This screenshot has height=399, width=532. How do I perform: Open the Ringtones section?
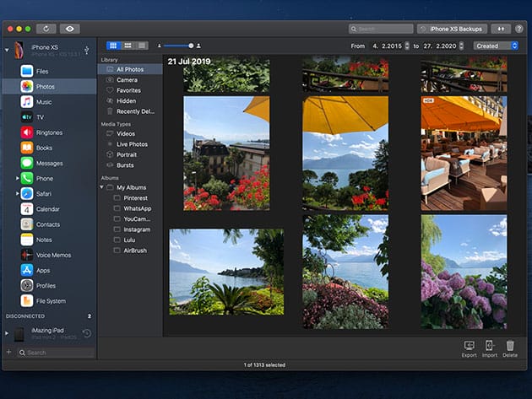(48, 132)
